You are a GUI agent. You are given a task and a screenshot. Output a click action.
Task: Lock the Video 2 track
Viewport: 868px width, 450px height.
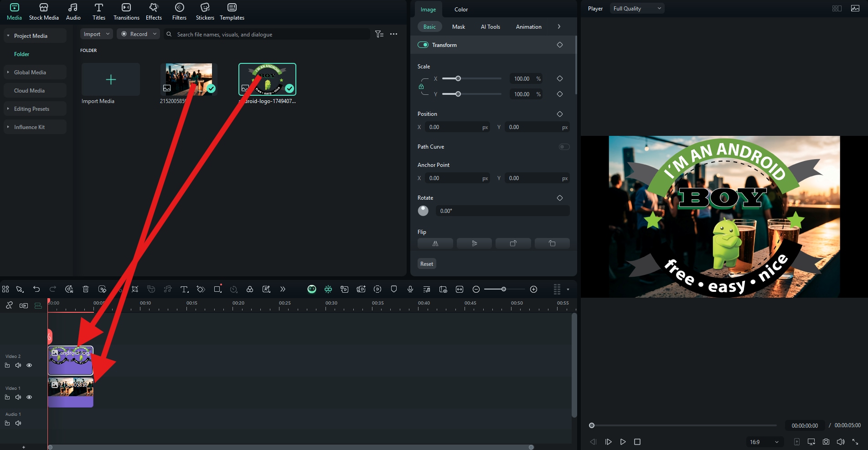tap(7, 365)
